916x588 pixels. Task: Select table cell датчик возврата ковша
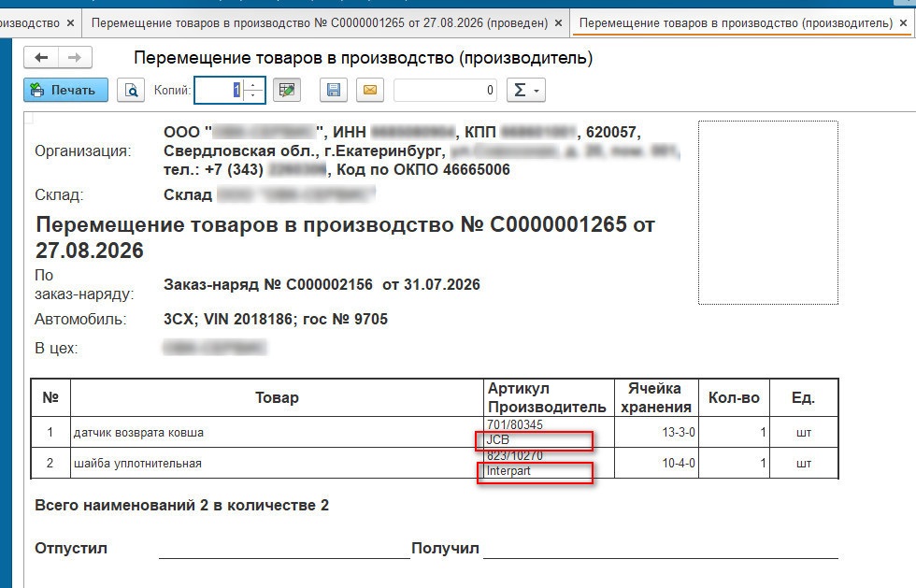277,433
